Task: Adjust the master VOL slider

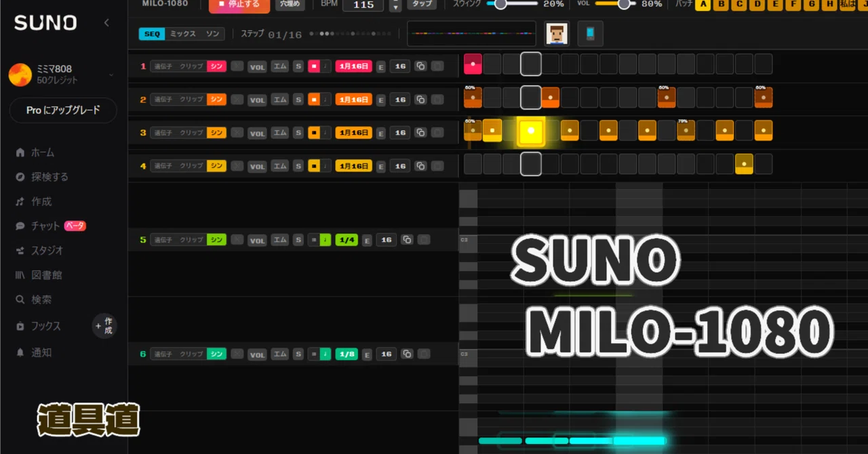Action: (616, 4)
